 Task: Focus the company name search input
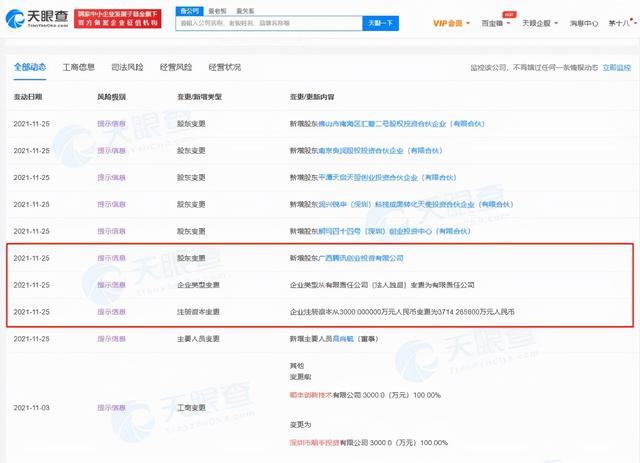click(x=269, y=23)
